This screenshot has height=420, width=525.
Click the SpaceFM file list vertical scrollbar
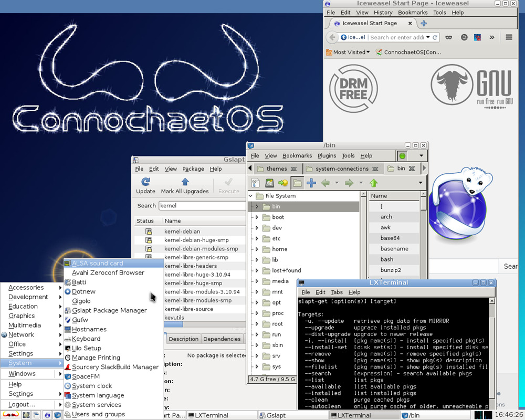pyautogui.click(x=423, y=205)
